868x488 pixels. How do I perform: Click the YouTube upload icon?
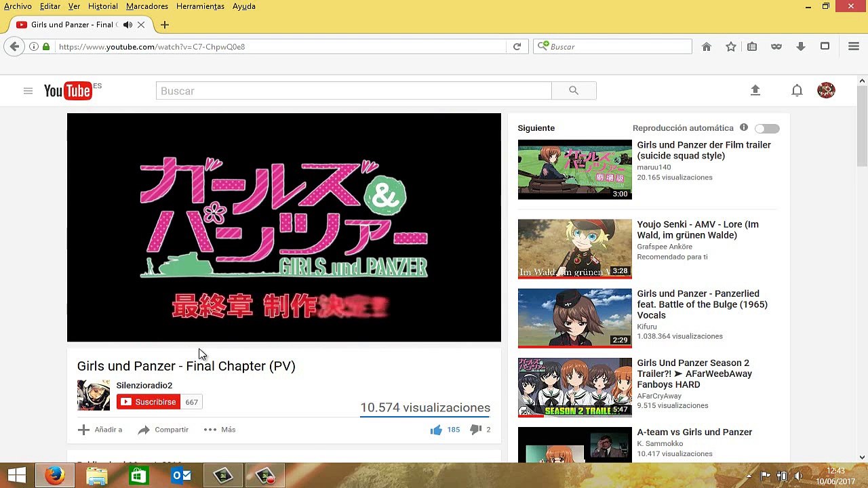[755, 90]
